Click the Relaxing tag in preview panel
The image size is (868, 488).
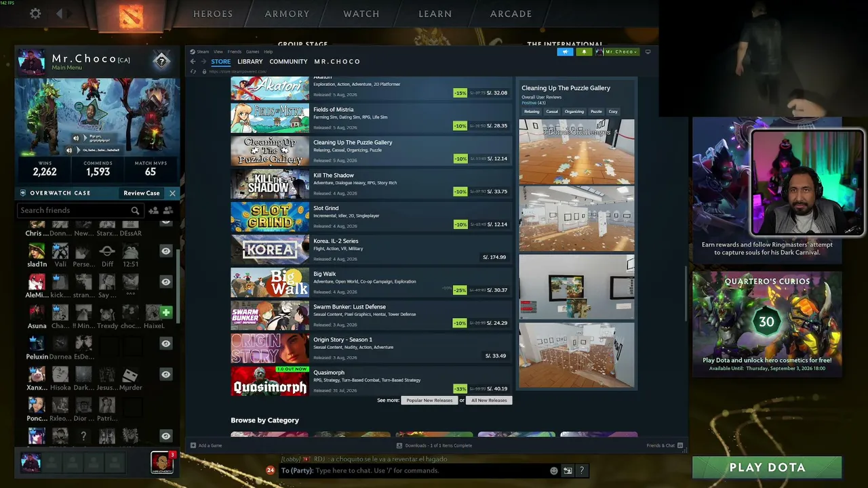[x=532, y=111]
